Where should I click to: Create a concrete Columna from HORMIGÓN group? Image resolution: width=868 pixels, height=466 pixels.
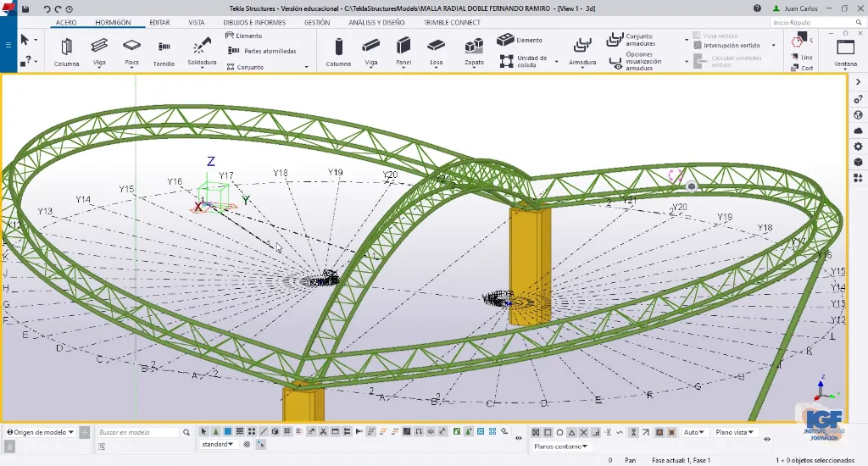338,52
